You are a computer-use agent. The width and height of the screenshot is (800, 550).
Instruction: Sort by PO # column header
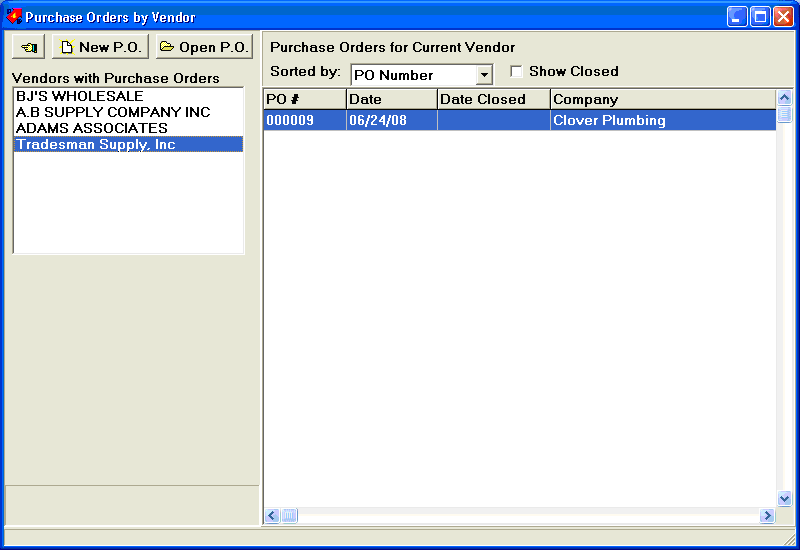click(x=305, y=99)
